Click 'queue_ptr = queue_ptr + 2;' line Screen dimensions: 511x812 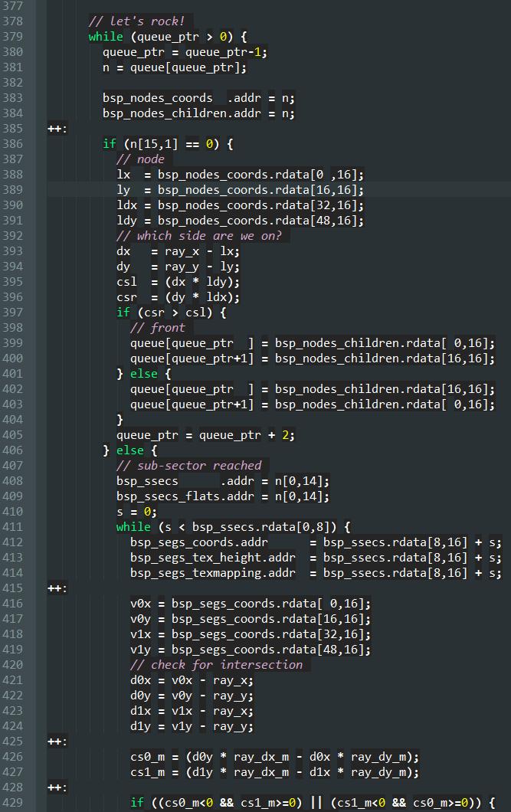coord(205,435)
